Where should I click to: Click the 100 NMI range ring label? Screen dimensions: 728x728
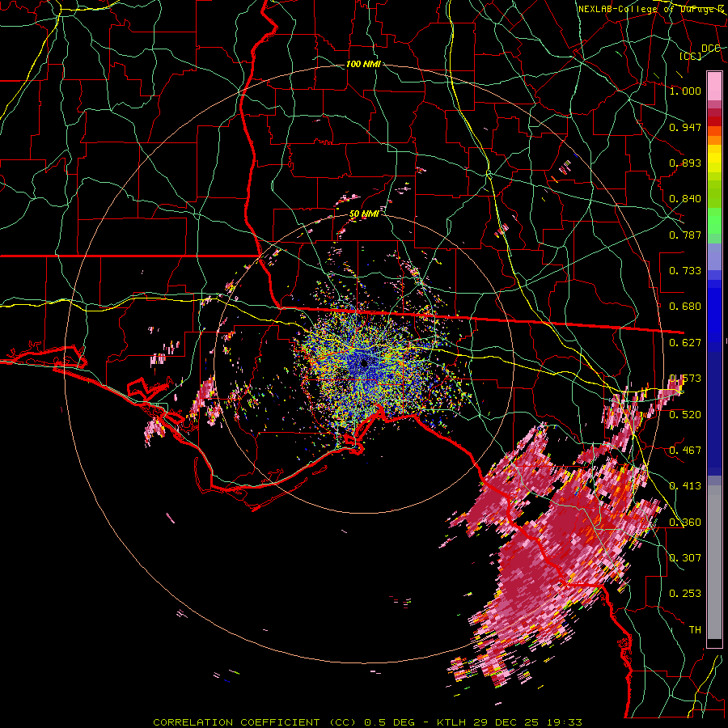pos(363,64)
